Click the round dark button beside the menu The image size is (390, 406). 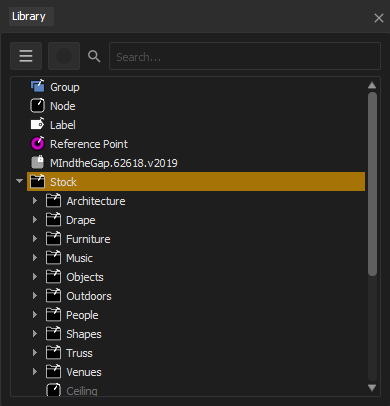click(x=64, y=56)
